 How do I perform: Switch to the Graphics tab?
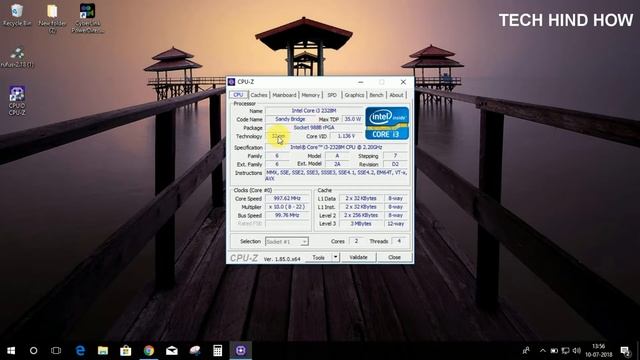pos(354,95)
